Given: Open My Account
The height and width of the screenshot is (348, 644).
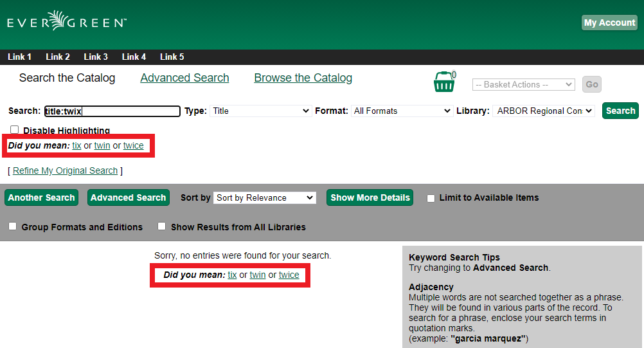Looking at the screenshot, I should click(609, 23).
